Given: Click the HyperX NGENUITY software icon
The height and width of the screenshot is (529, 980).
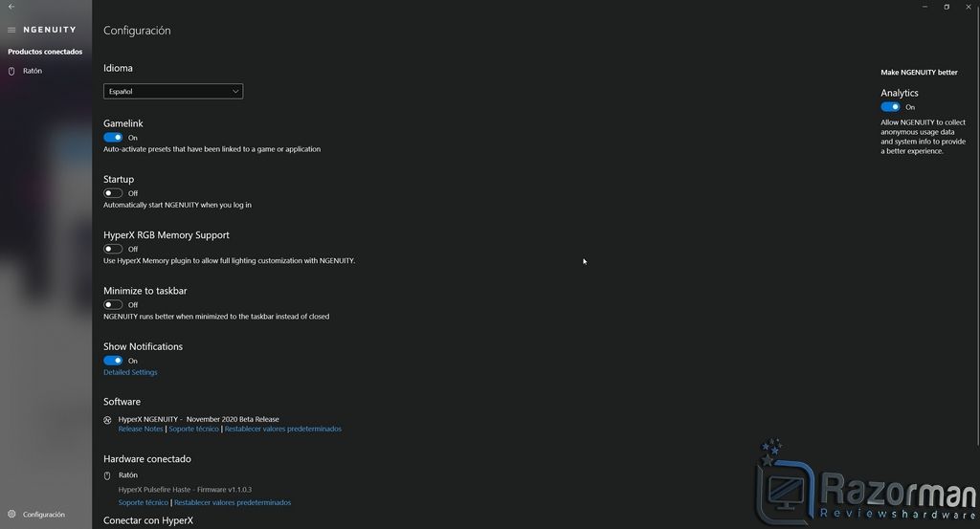Looking at the screenshot, I should click(107, 420).
